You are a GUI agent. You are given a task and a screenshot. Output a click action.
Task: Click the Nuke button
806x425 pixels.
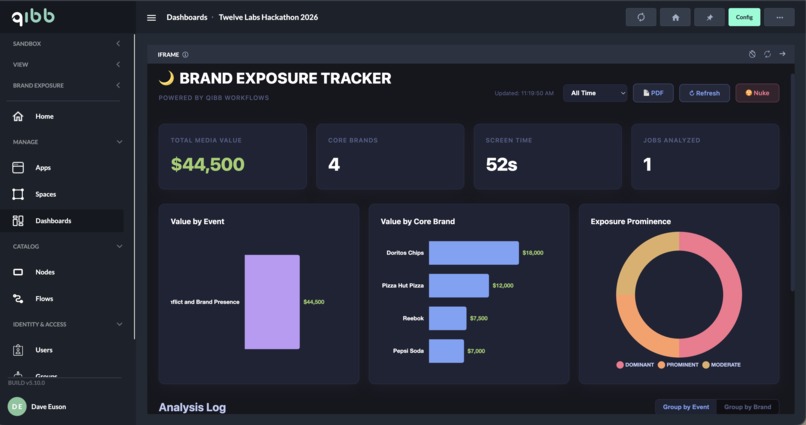[757, 93]
